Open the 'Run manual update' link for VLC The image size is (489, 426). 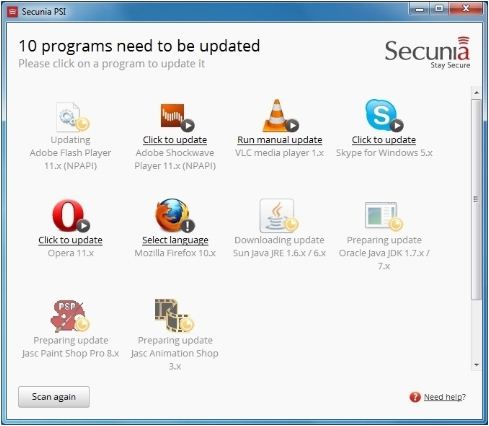point(280,140)
